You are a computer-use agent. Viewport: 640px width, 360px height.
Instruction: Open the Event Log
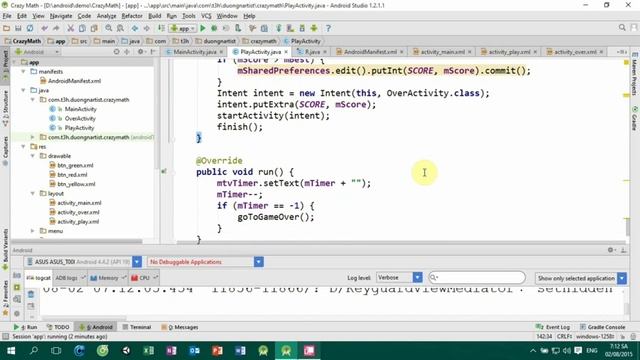click(x=553, y=327)
